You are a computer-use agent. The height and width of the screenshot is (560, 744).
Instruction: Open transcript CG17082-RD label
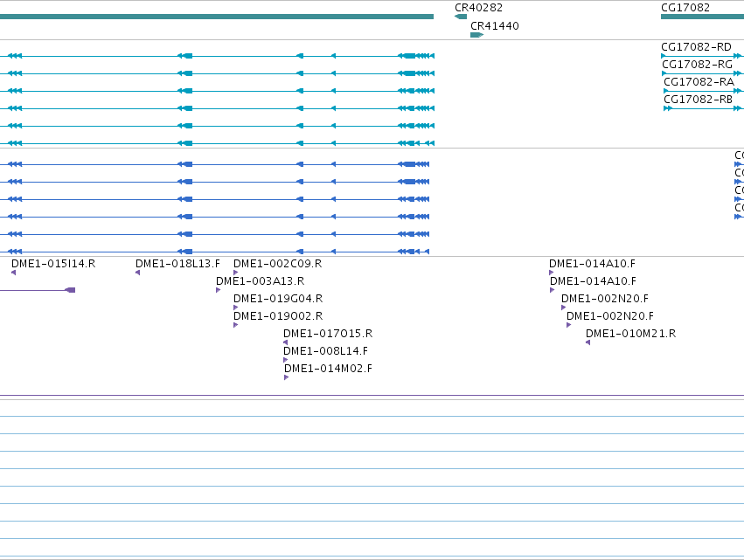pyautogui.click(x=696, y=47)
